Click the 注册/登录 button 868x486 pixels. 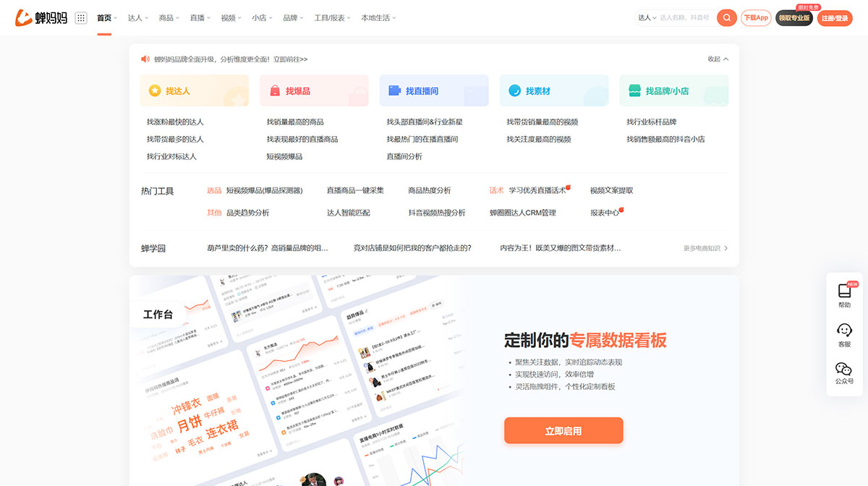click(835, 17)
